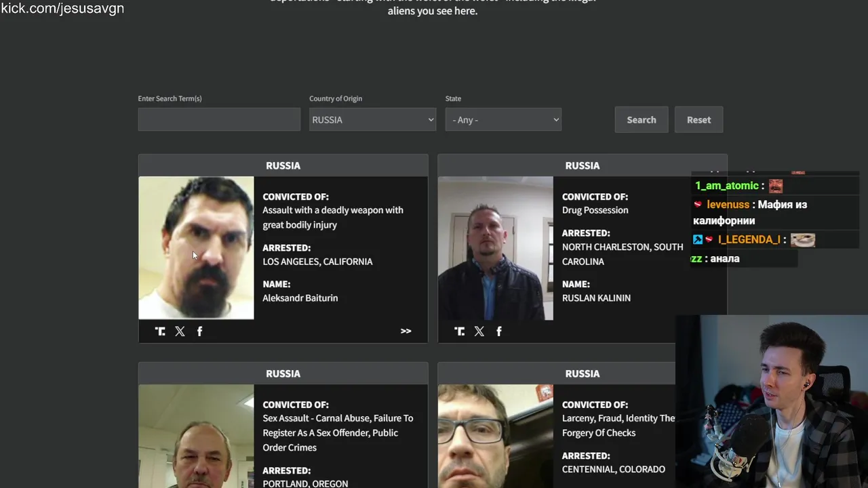Click chat username 1_am_atomic

click(727, 186)
